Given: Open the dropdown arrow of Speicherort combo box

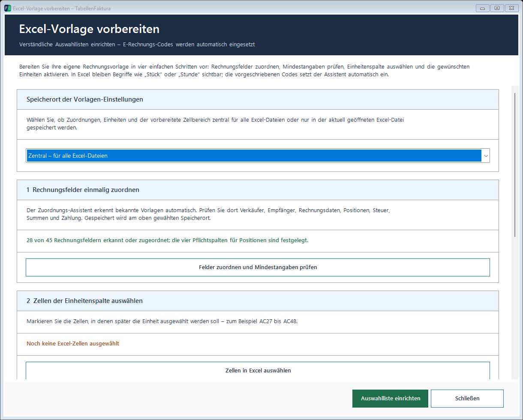Looking at the screenshot, I should tap(486, 156).
